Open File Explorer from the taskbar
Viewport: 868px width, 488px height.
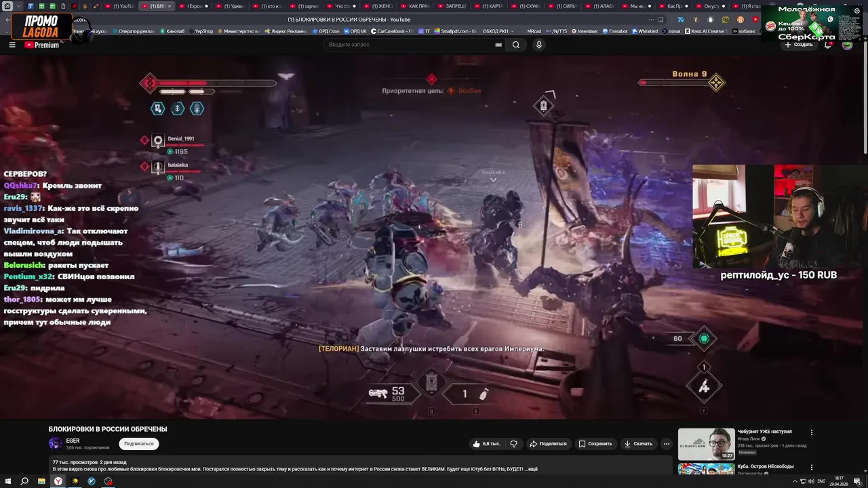(41, 481)
